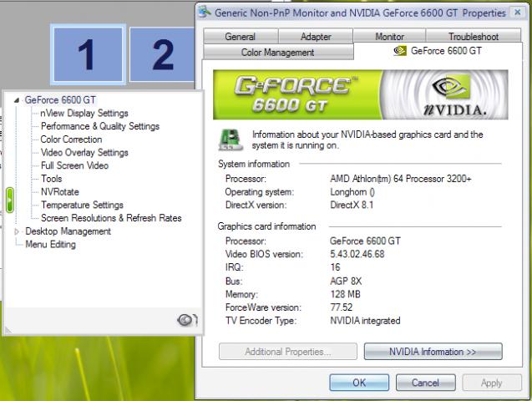
Task: Click Video BIOS version 5.43.02.46.68
Action: click(357, 254)
